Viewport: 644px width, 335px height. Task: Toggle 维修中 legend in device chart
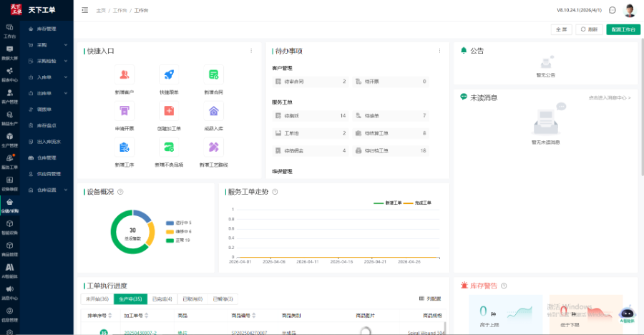pos(179,231)
